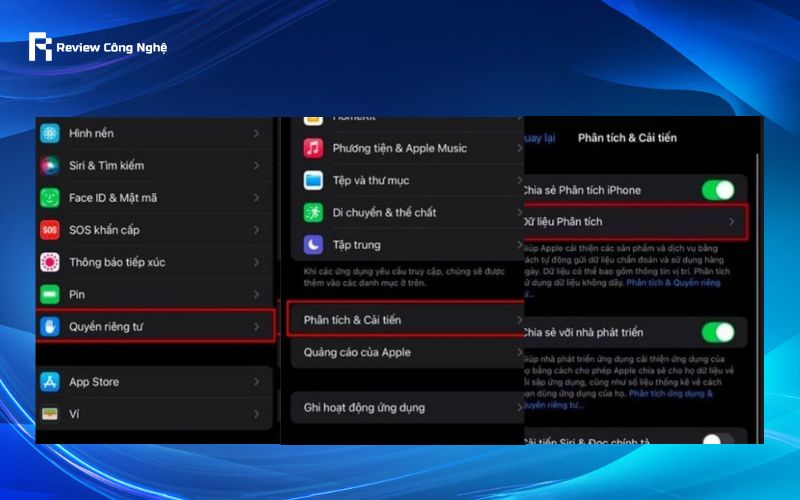The image size is (800, 500).
Task: Open Ghi hoạt động ứng dụng
Action: click(407, 407)
